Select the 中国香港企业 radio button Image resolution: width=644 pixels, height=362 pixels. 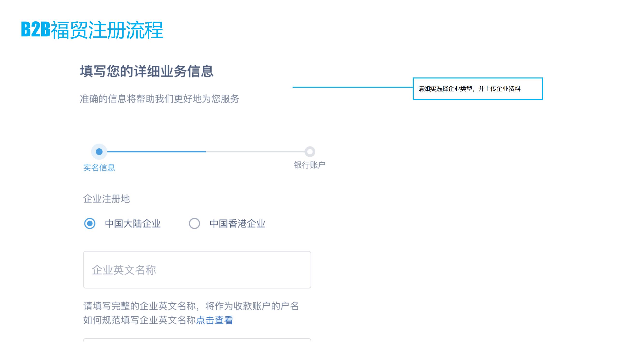tap(194, 223)
